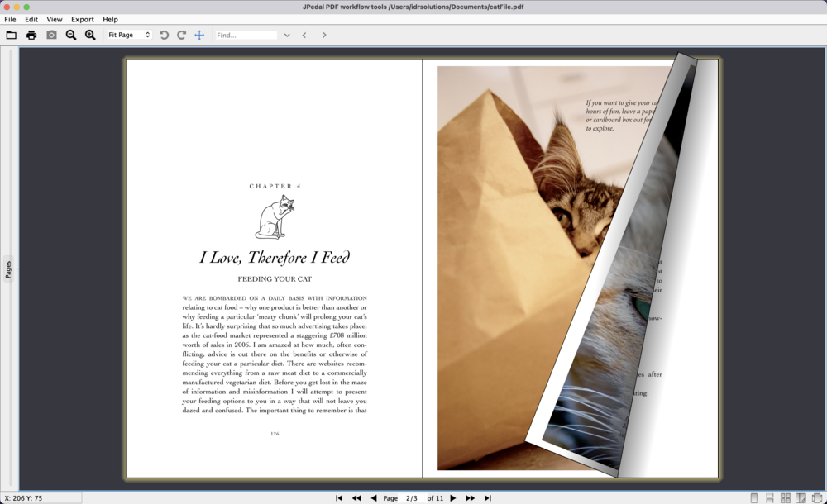Rotate the page counterclockwise

tap(164, 35)
